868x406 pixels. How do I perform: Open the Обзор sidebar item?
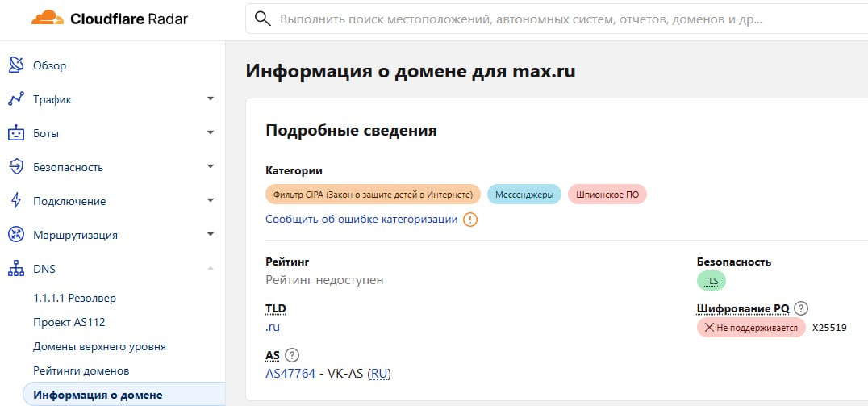click(49, 65)
